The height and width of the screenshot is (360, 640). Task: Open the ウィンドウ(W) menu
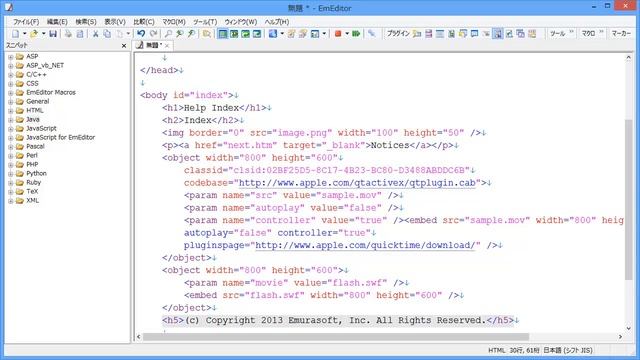pyautogui.click(x=240, y=22)
